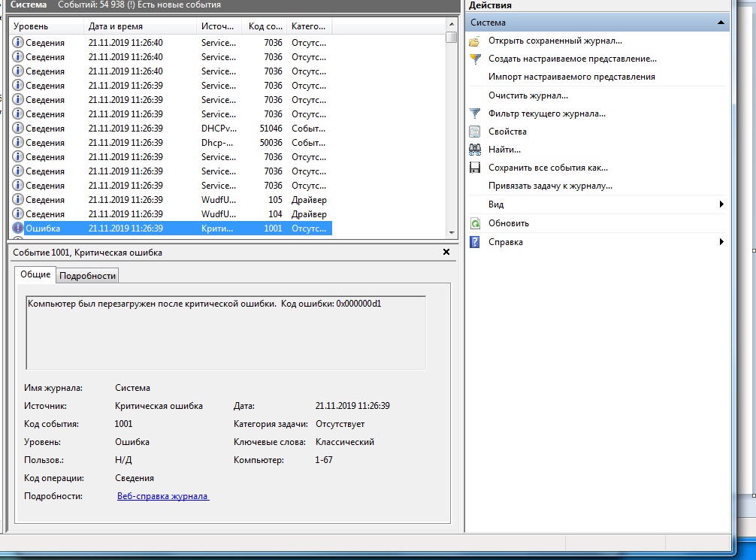
Task: Select the red error event row icon
Action: pos(18,229)
